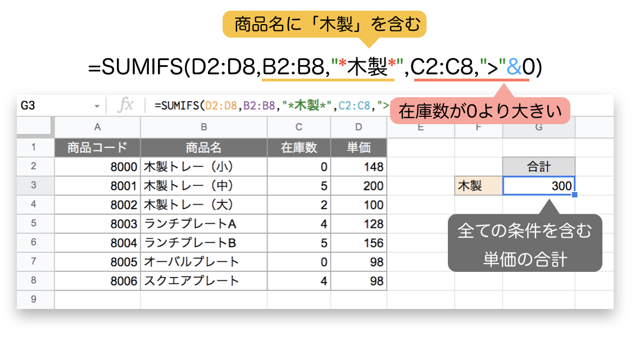Image resolution: width=644 pixels, height=364 pixels.
Task: Click the 商品名 header cell
Action: coord(204,147)
